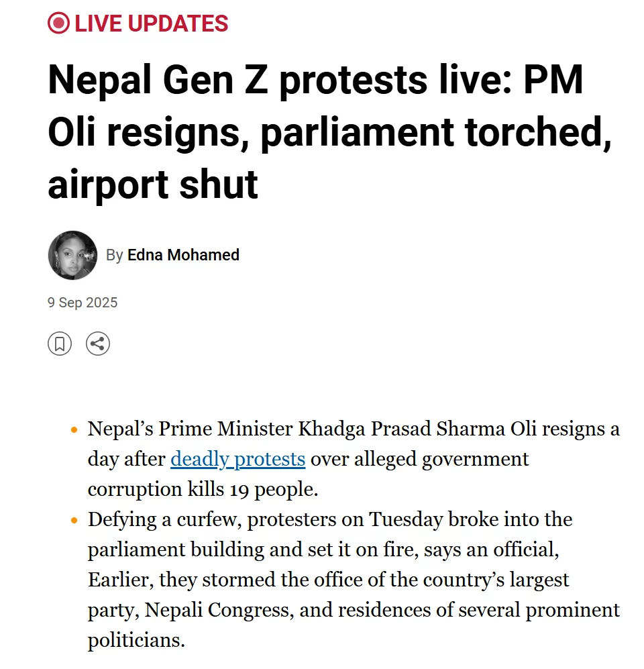
Task: Click "Khadga Prasad Sharma Oli" in first bullet
Action: point(417,429)
